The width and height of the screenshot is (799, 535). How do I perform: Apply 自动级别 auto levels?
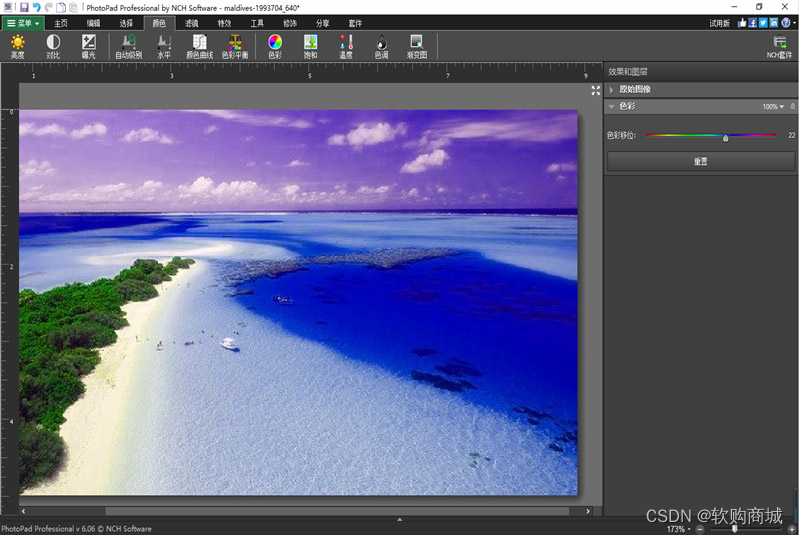click(x=128, y=46)
